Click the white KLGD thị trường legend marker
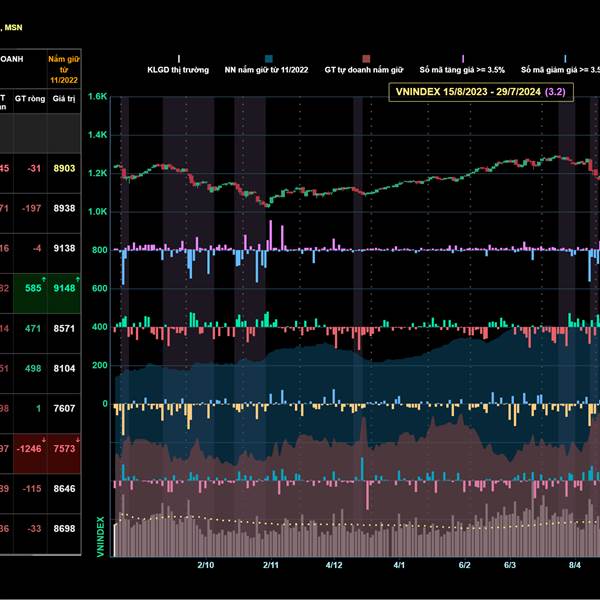This screenshot has width=600, height=600. [x=179, y=59]
